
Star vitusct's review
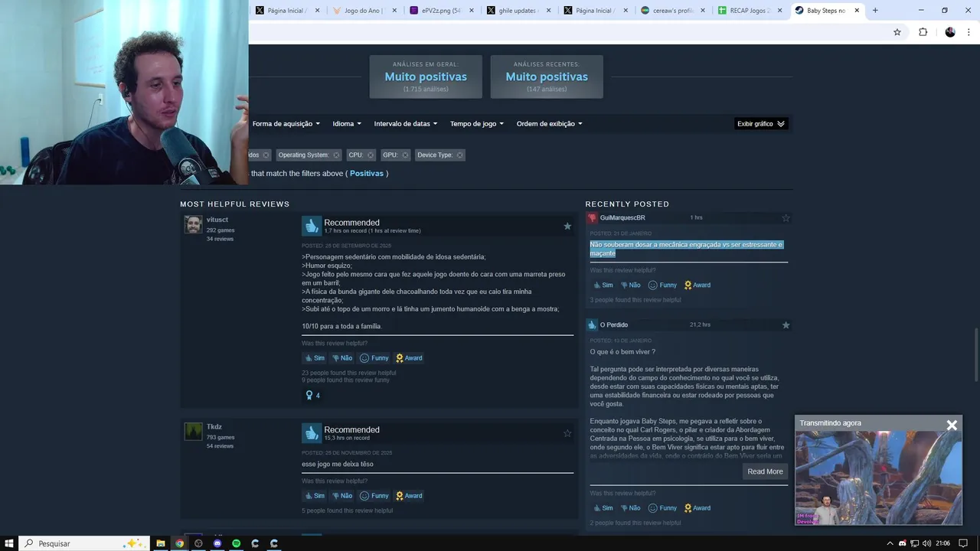click(x=567, y=226)
